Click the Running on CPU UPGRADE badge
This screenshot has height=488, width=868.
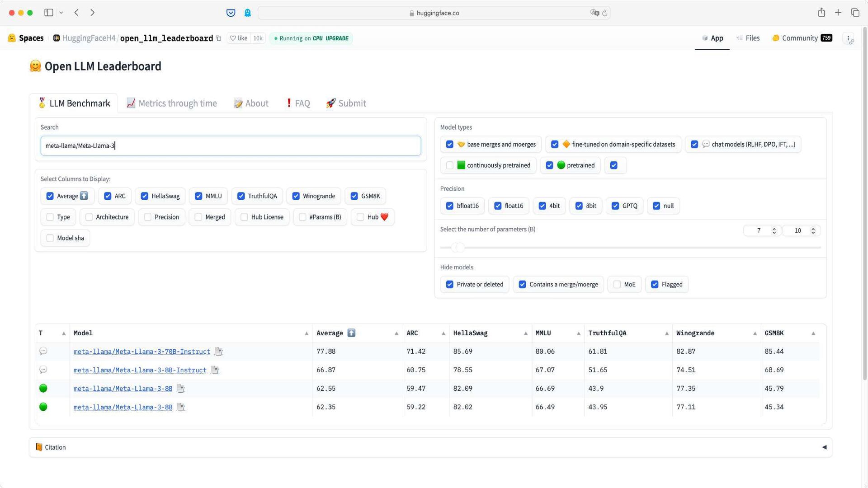click(x=311, y=38)
